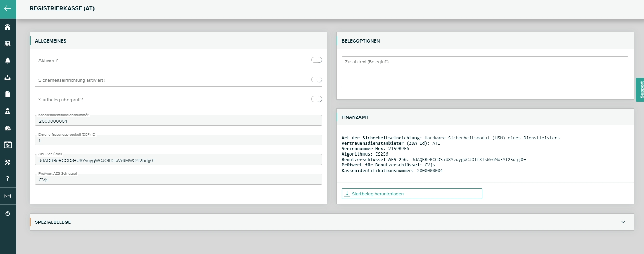644x254 pixels.
Task: Open the document page icon in sidebar
Action: pos(8,94)
